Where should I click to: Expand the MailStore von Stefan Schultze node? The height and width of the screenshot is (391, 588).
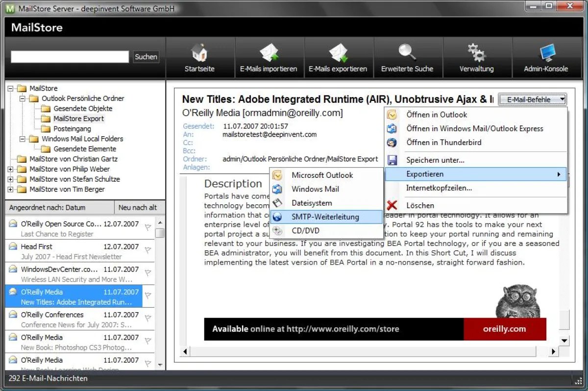[x=10, y=179]
